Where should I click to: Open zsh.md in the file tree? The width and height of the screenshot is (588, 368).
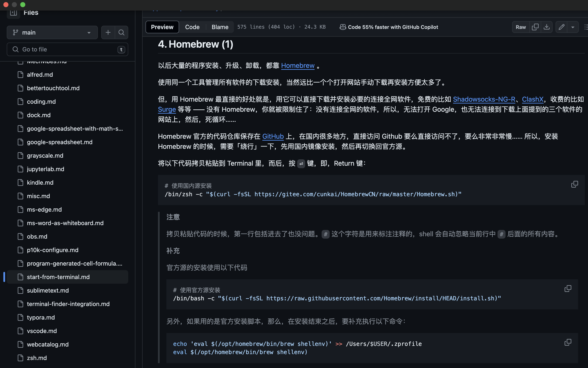(37, 358)
